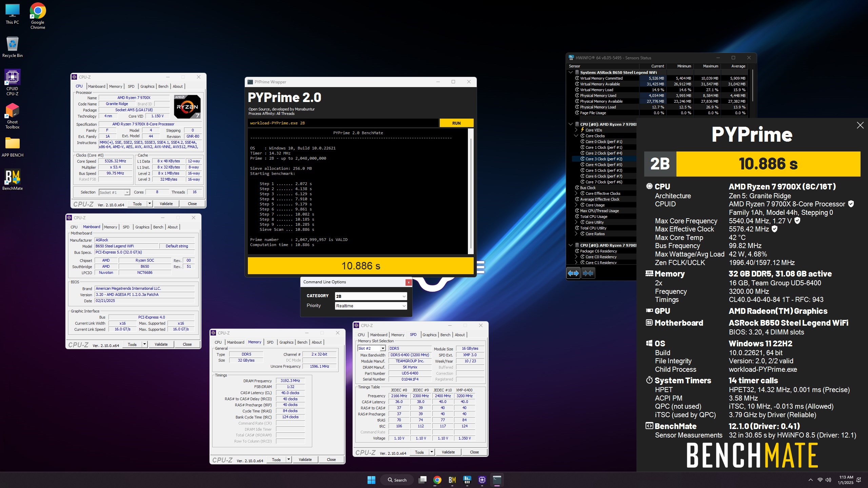Select Mainboard tab in CPU-Z SPD window
Image resolution: width=868 pixels, height=488 pixels.
click(379, 335)
